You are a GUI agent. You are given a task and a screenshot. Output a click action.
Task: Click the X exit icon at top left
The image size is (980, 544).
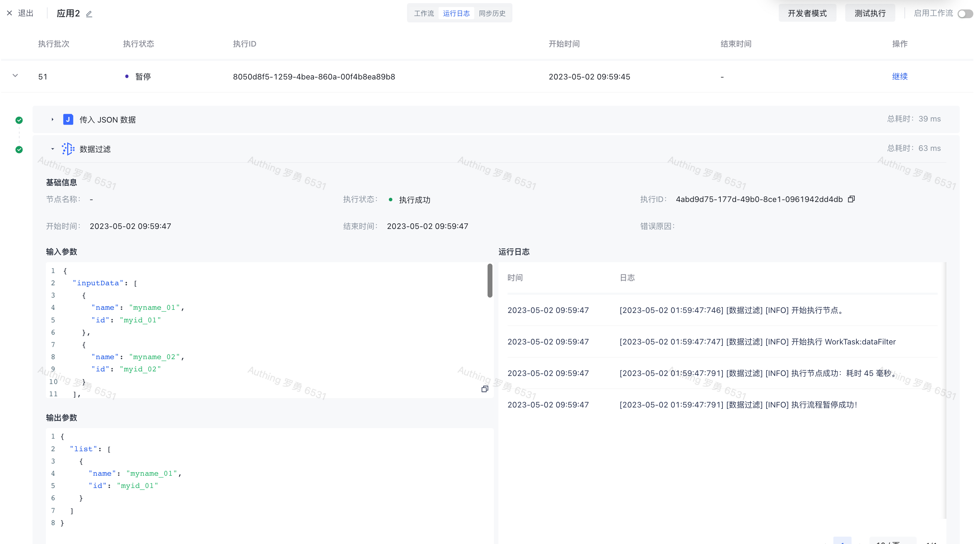pos(9,13)
